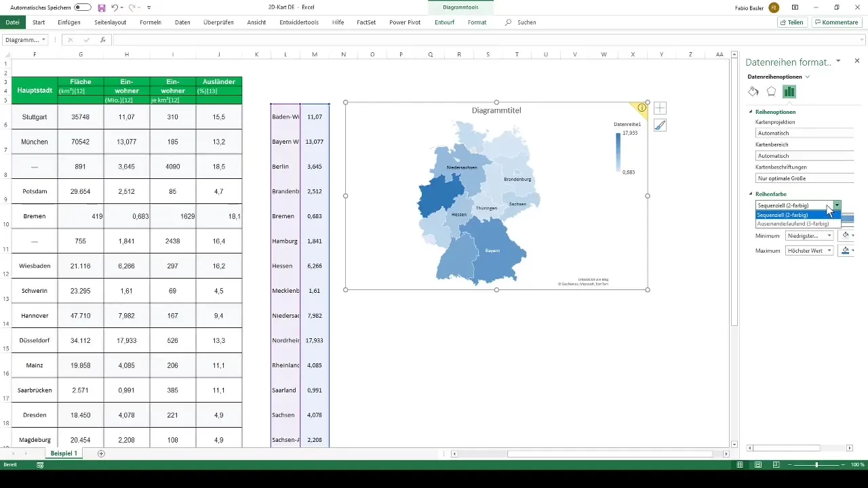
Task: Click the zoom slider handle
Action: (x=816, y=465)
